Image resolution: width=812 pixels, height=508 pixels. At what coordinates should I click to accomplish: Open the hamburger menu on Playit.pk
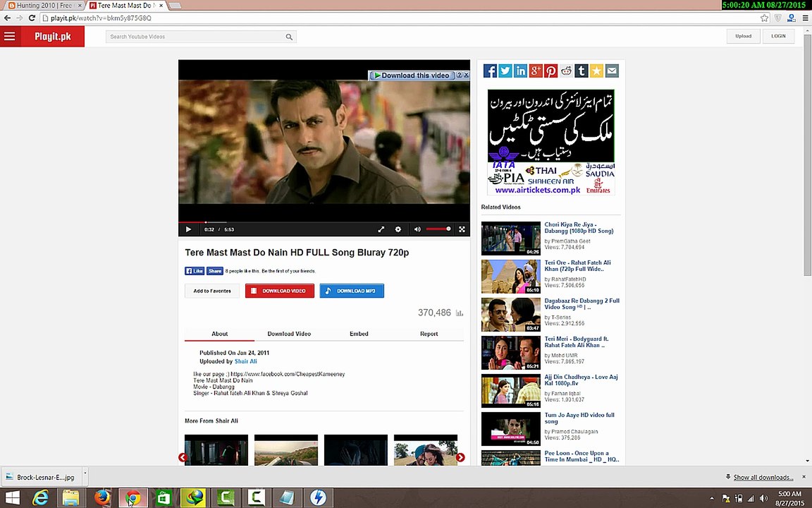[9, 36]
